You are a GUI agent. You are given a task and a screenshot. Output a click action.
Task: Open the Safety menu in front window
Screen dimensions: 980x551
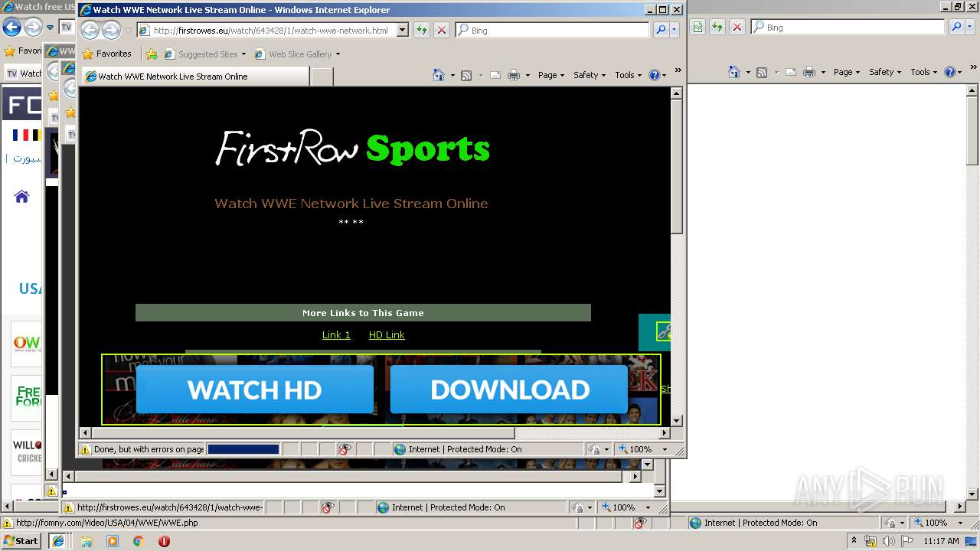[x=590, y=75]
